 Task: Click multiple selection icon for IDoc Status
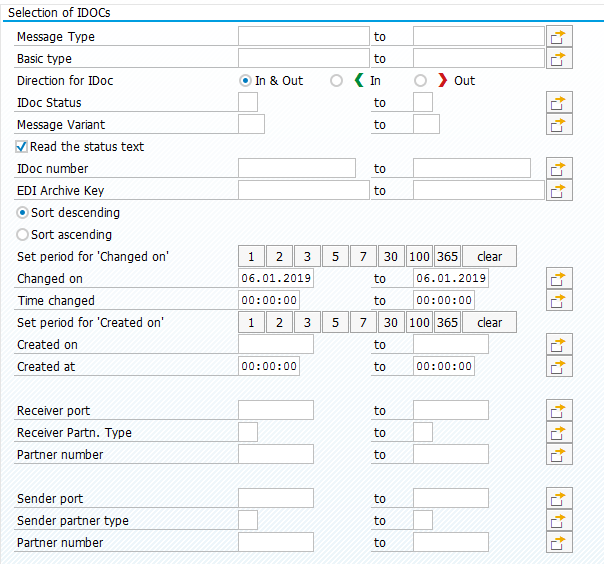click(559, 102)
